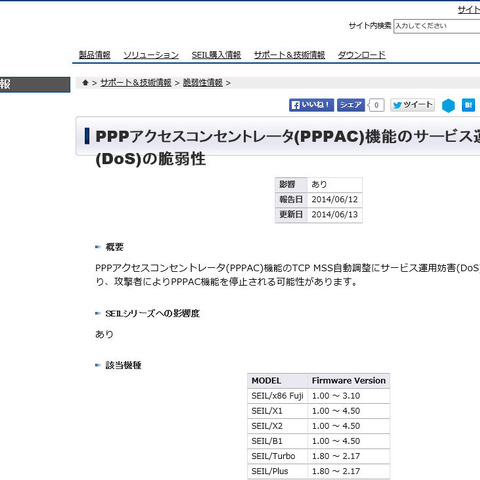The image size is (480, 480).
Task: Open the ダウンロード menu
Action: point(362,55)
